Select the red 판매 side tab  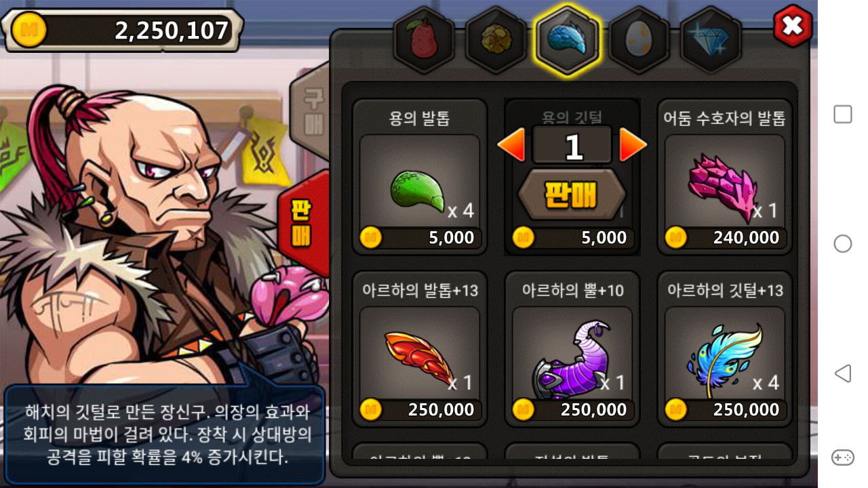[302, 224]
